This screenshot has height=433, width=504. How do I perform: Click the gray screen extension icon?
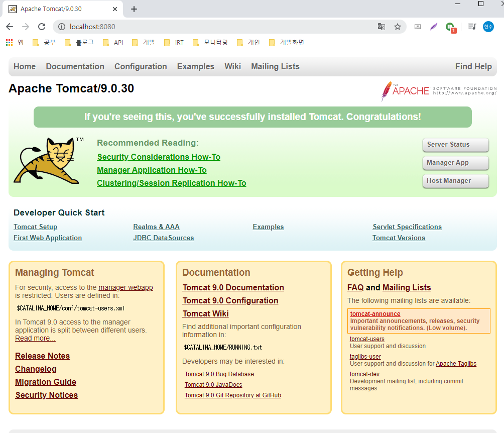(x=418, y=27)
